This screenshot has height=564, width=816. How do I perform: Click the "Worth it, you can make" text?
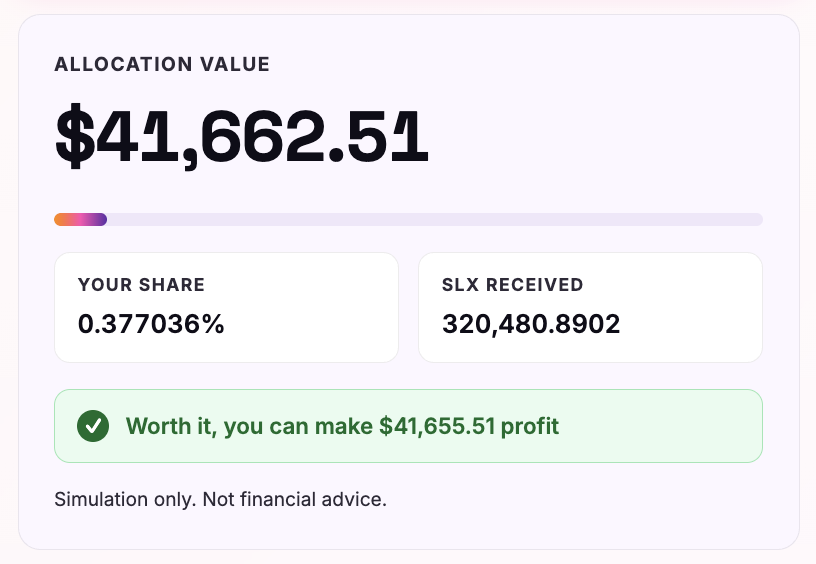click(250, 426)
